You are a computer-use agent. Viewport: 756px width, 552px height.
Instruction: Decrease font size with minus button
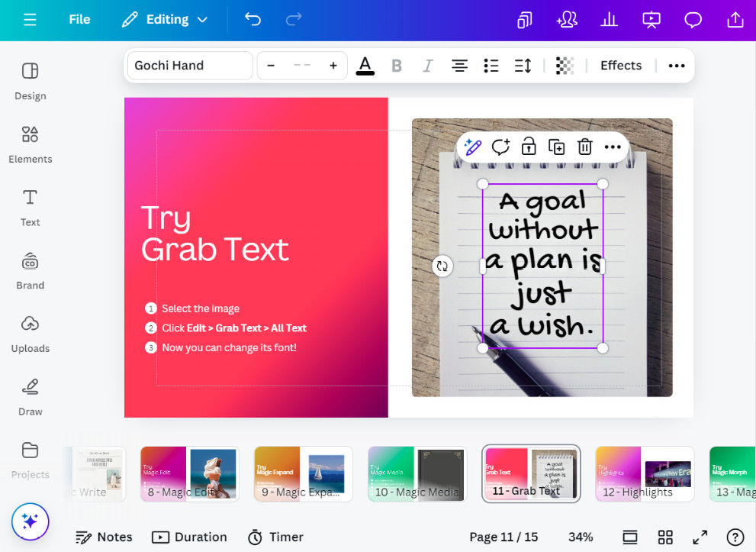[271, 66]
